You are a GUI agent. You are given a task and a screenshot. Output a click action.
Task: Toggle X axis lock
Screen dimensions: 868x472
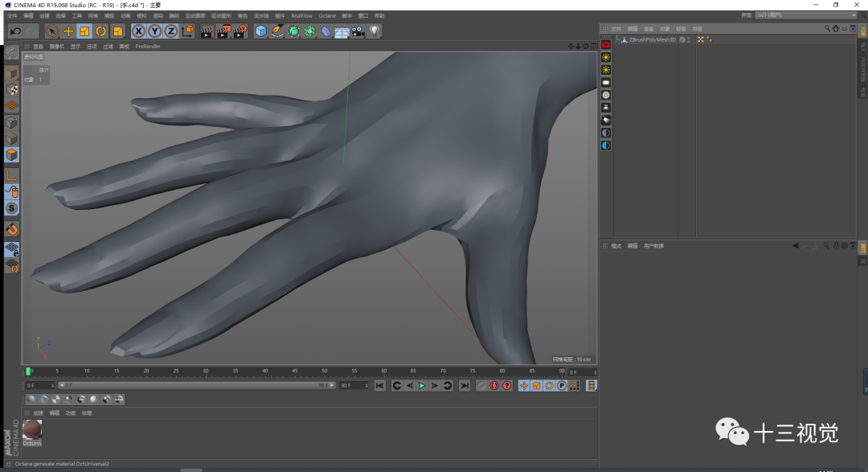[138, 31]
